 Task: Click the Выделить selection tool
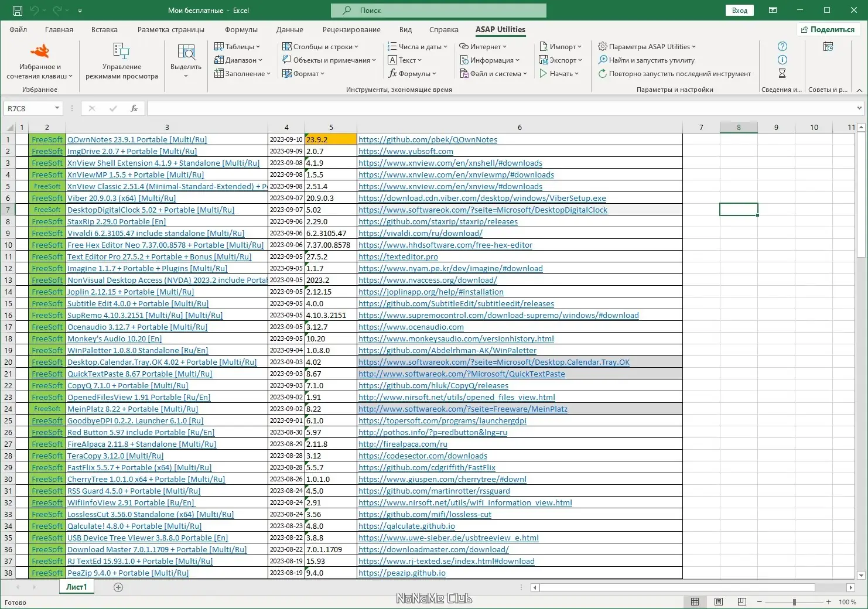click(186, 61)
